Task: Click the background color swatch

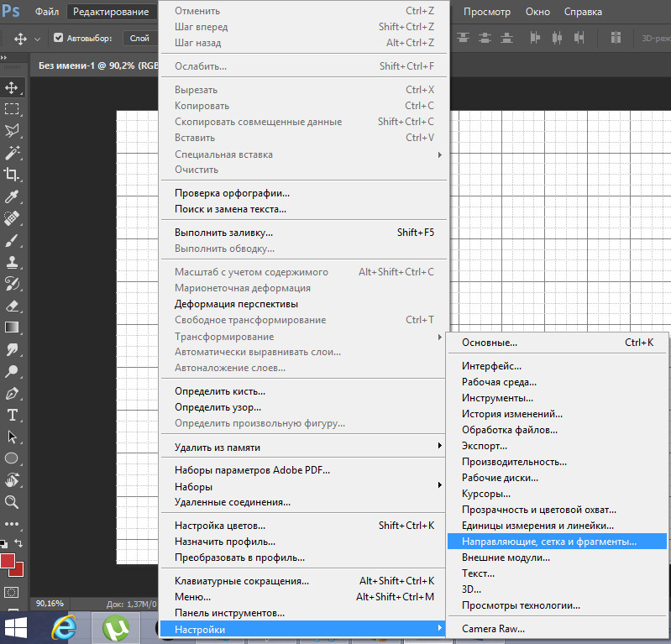Action: click(x=18, y=571)
